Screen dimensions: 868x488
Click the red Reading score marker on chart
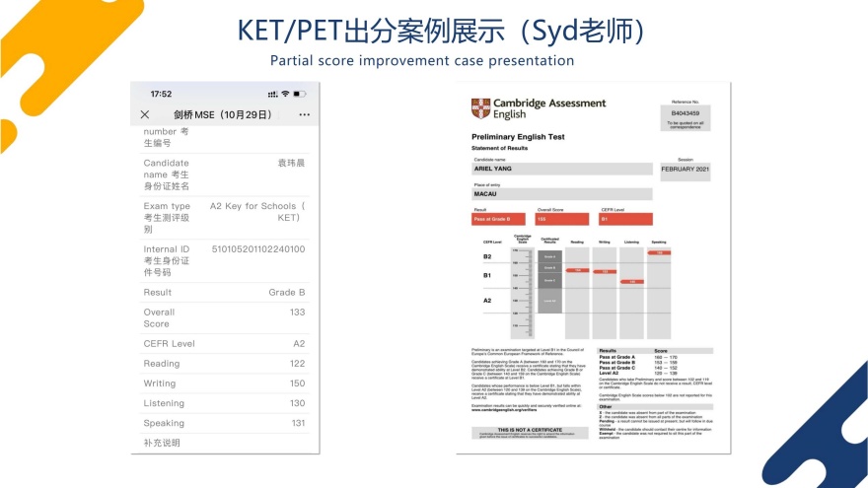(577, 270)
